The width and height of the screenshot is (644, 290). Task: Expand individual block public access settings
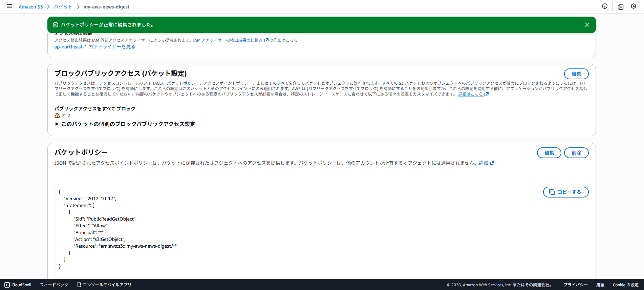(57, 124)
